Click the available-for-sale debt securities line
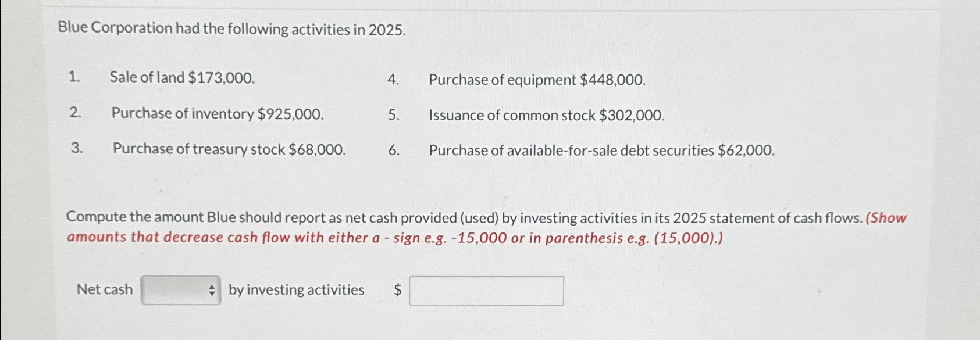The width and height of the screenshot is (980, 340). pyautogui.click(x=601, y=151)
